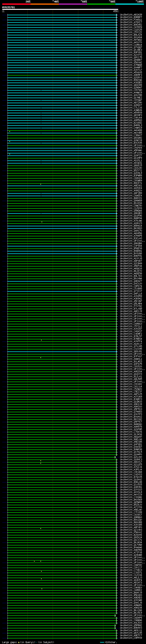Select the last hit UniRef100_C9PP09
146x644 pixels.
[x=131, y=638]
